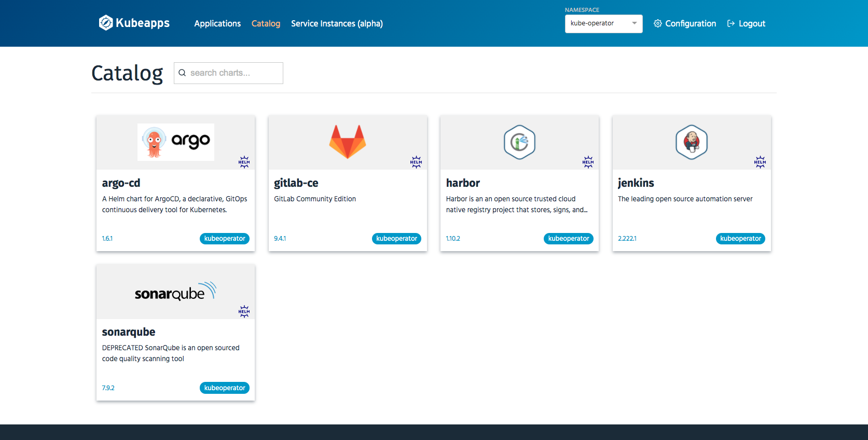Go to the Catalog tab
Image resolution: width=868 pixels, height=440 pixels.
point(266,23)
